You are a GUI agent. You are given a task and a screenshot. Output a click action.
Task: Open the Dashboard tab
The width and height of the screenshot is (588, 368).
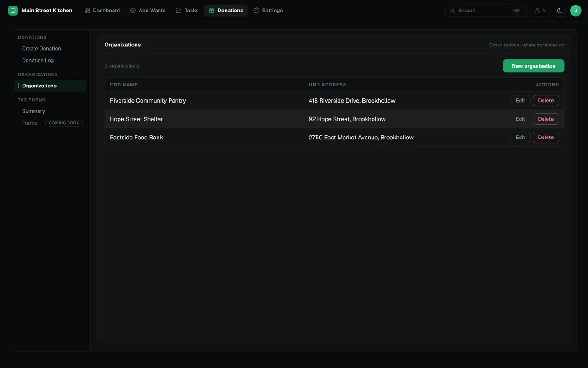[x=102, y=11]
